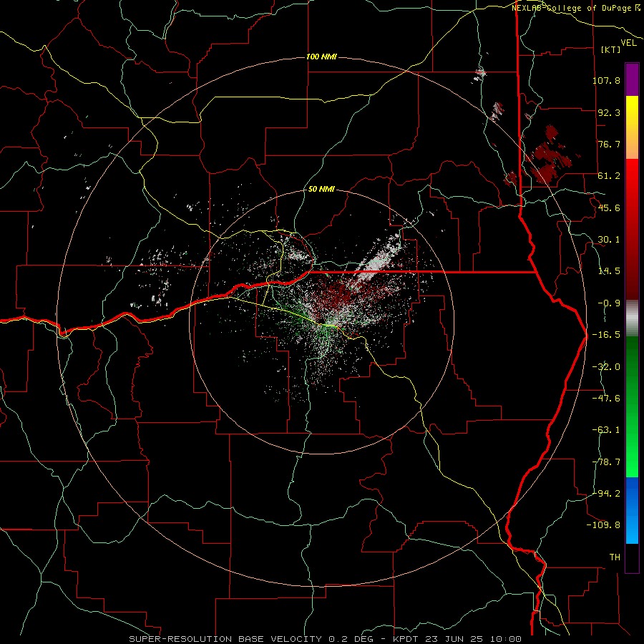Click the -109.8 value on velocity scale
Image resolution: width=644 pixels, height=644 pixels.
[x=603, y=525]
